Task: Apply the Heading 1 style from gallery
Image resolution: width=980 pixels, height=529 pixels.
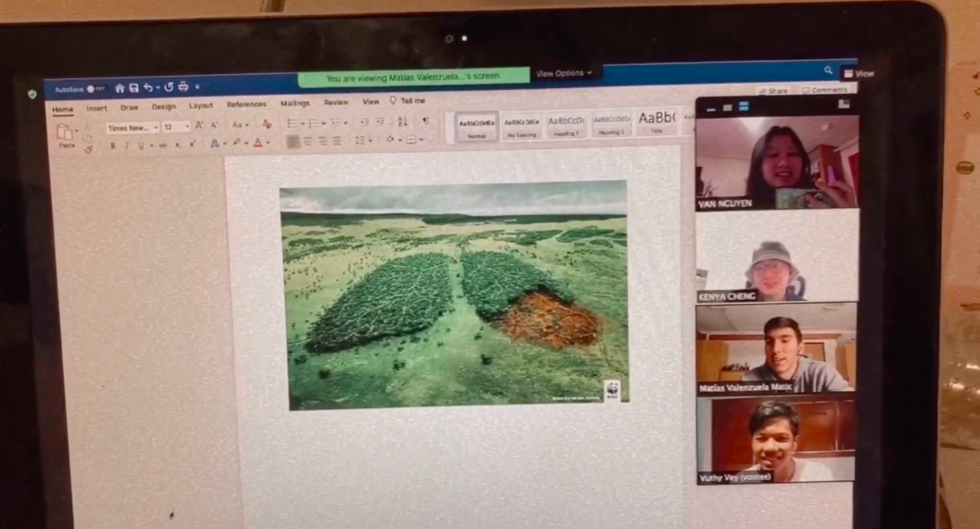Action: (566, 124)
